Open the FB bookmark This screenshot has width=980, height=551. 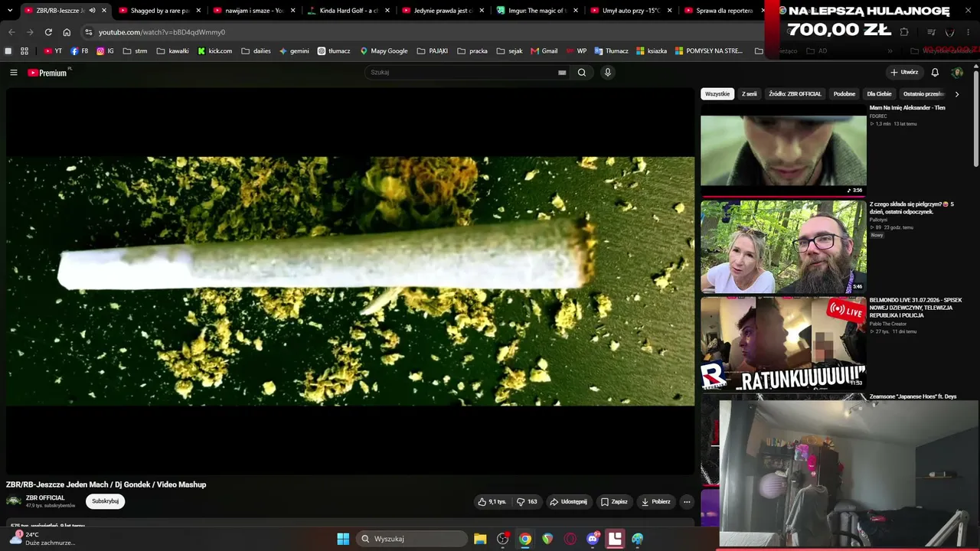tap(80, 51)
